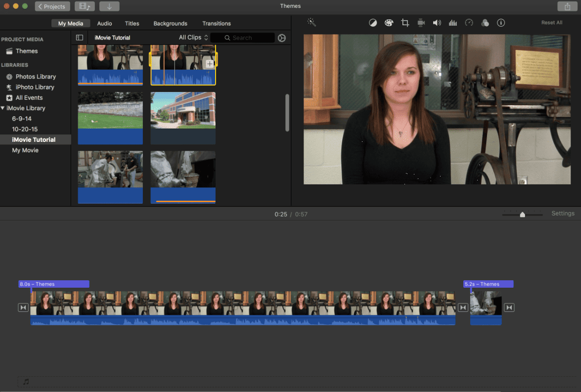Open the color balance tool
The height and width of the screenshot is (392, 581).
[373, 23]
